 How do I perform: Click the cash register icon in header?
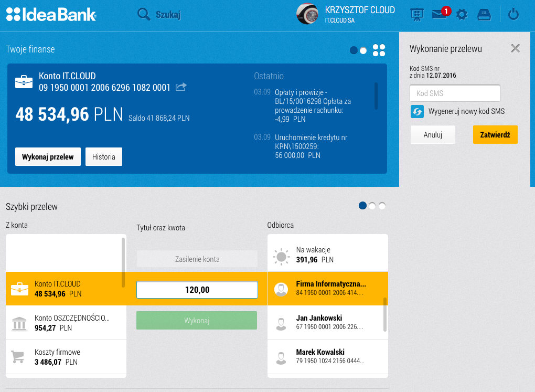click(484, 15)
